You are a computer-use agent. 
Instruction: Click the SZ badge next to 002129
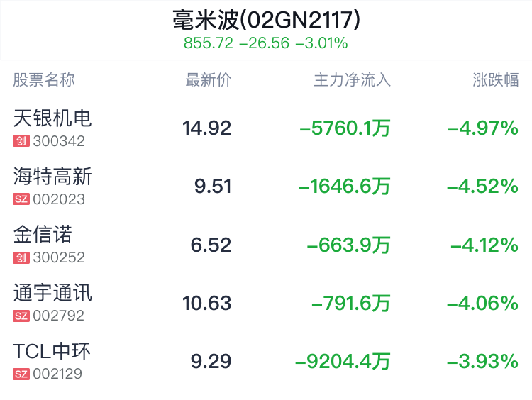pyautogui.click(x=21, y=374)
